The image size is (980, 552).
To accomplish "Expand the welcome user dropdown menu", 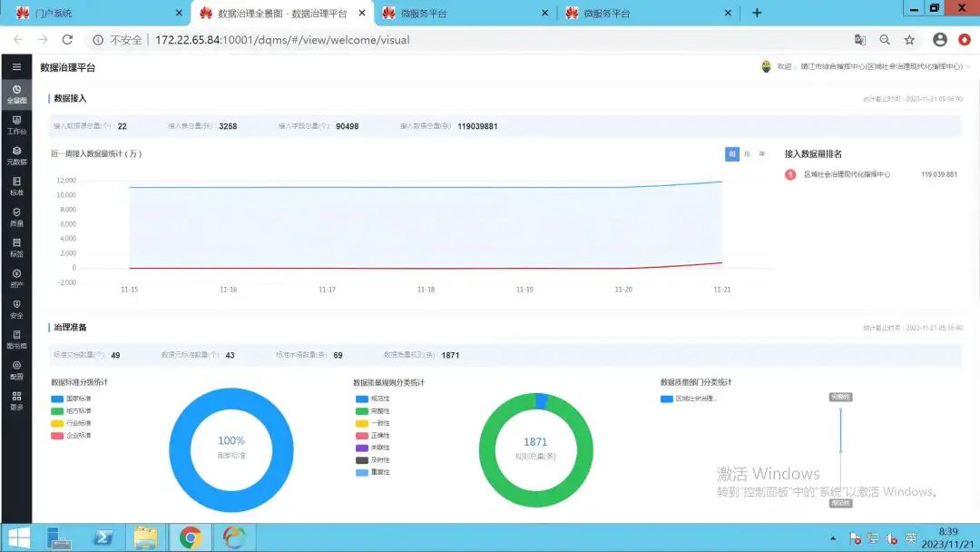I will pos(967,67).
